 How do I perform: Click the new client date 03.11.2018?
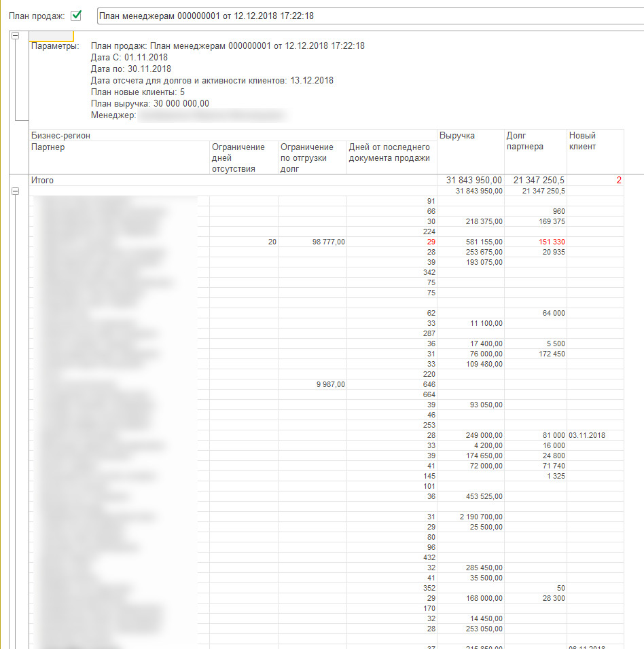587,435
